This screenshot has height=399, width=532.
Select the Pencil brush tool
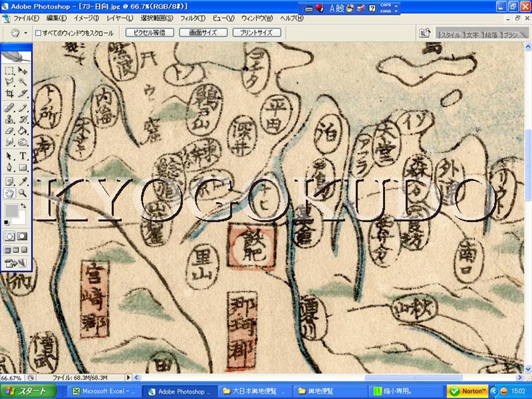click(22, 108)
